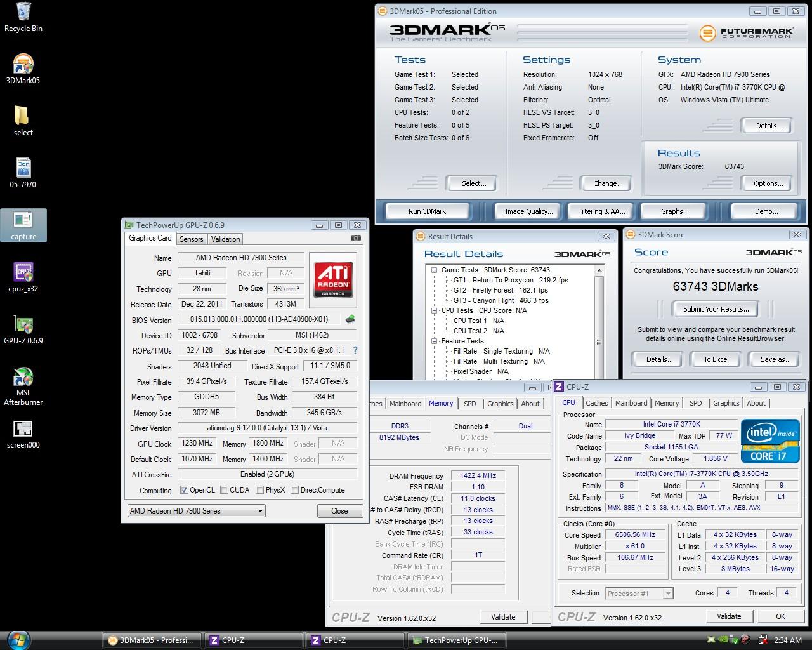Screen dimensions: 812x650
Task: Click the Demo... button
Action: (766, 211)
